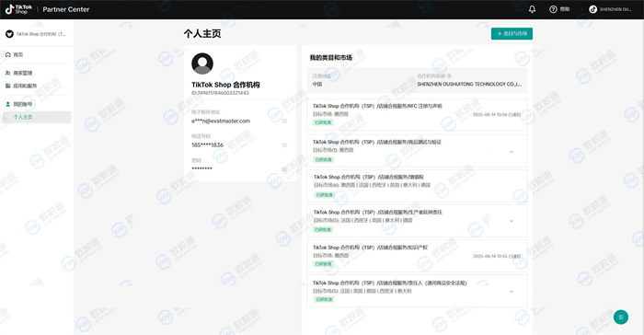Click the TikTok Shop 合作机构 profile name
Screen dimensions: 644x335
click(x=225, y=85)
